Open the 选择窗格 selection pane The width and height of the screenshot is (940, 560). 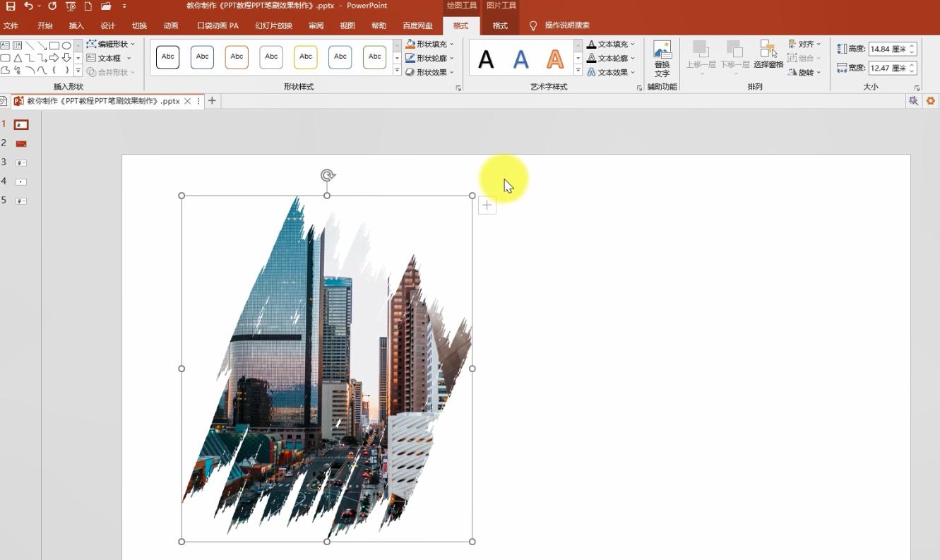point(768,54)
